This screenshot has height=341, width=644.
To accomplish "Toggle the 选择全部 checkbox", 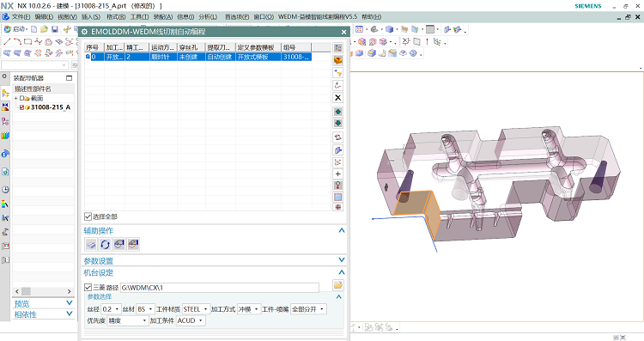I will (88, 216).
